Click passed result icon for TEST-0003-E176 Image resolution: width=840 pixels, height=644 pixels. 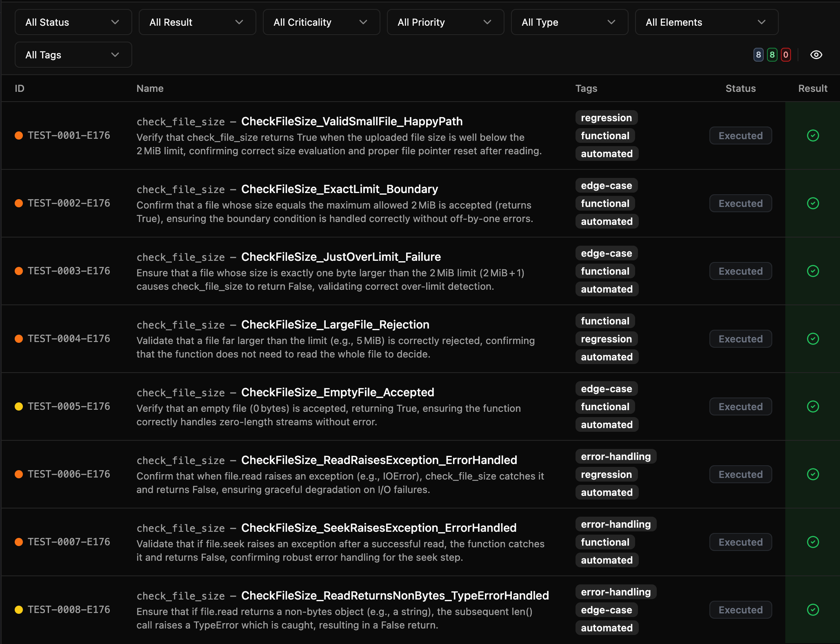pyautogui.click(x=813, y=271)
